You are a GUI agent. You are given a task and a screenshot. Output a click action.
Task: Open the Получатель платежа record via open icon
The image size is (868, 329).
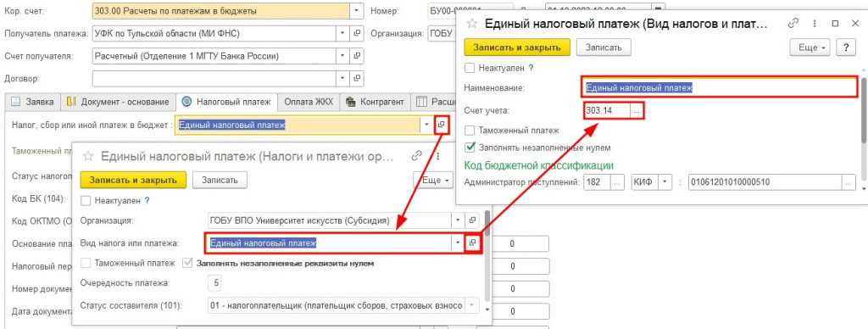pos(357,33)
